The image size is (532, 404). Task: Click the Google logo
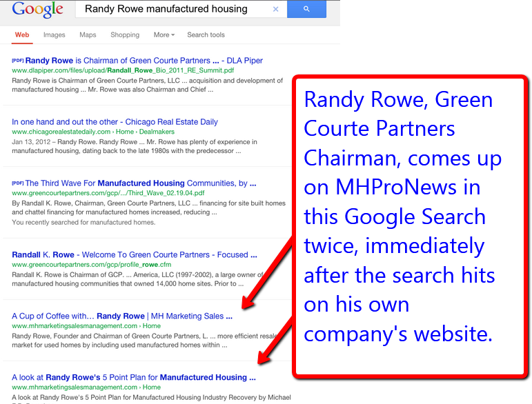coord(38,10)
